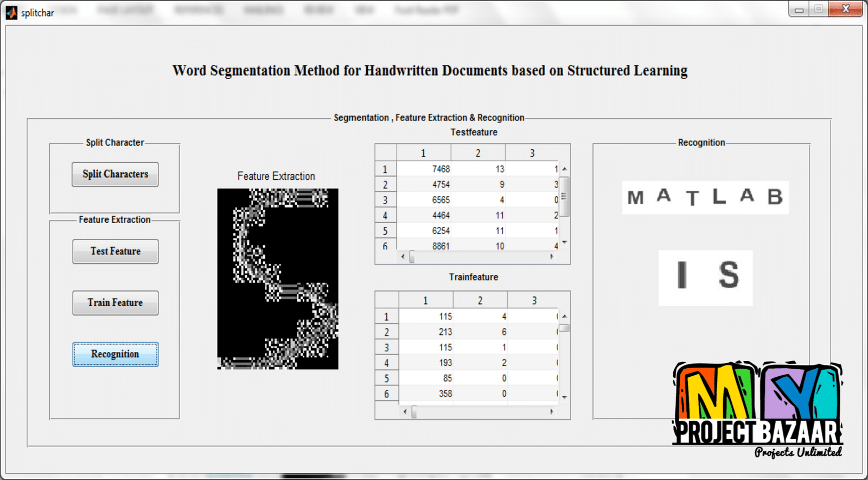Click Testfeature table scroll down arrow
Image resolution: width=868 pixels, height=480 pixels.
[x=564, y=242]
